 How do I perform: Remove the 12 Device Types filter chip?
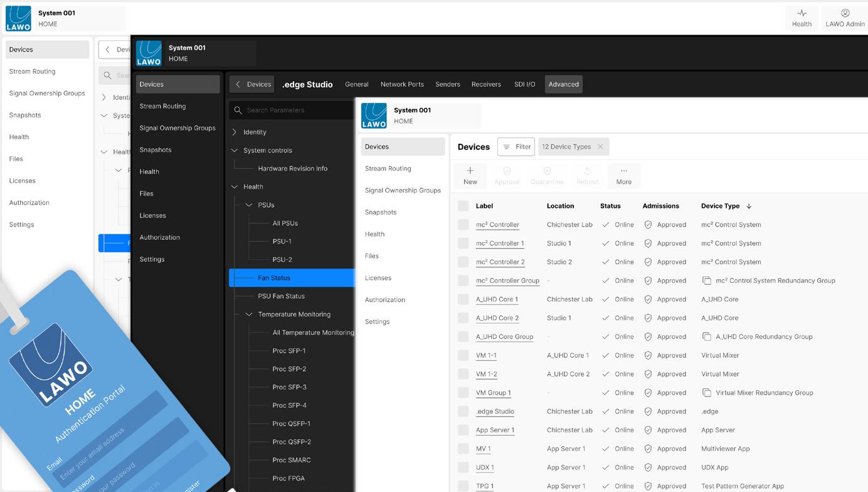tap(600, 147)
